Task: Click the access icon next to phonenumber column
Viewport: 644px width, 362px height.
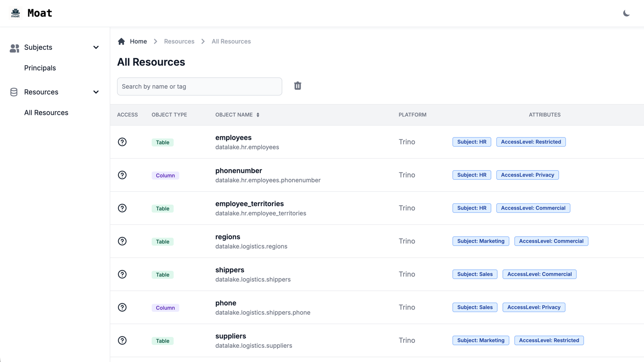Action: click(x=122, y=175)
